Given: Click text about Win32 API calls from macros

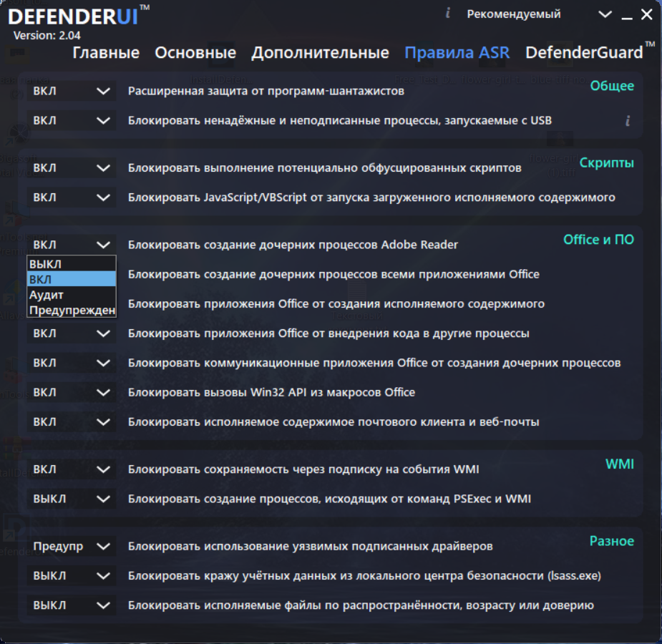Looking at the screenshot, I should click(271, 392).
